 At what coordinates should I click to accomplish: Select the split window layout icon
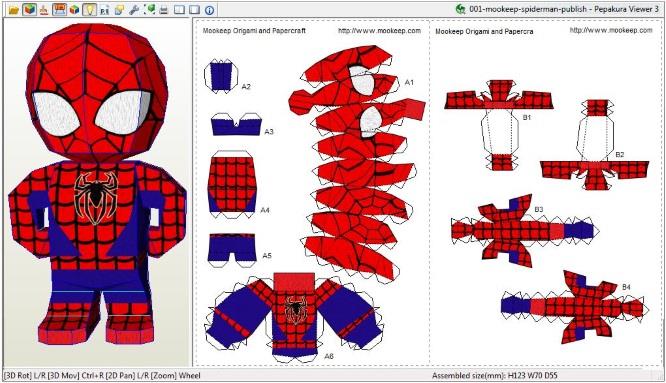(179, 9)
